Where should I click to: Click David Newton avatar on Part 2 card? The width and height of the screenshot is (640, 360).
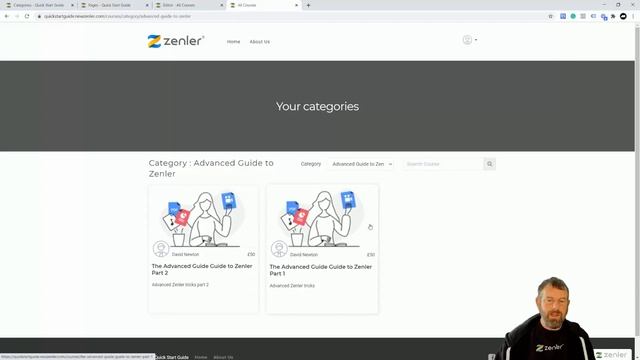pyautogui.click(x=161, y=249)
